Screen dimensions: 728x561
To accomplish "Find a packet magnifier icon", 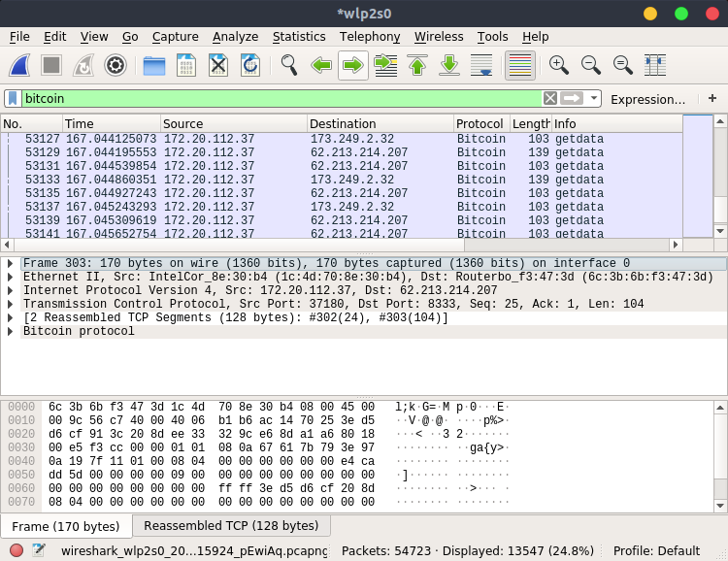I will pos(289,65).
